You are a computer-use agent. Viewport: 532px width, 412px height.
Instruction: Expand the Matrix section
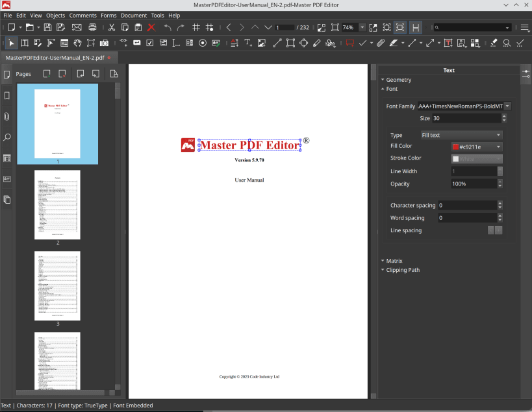(392, 261)
